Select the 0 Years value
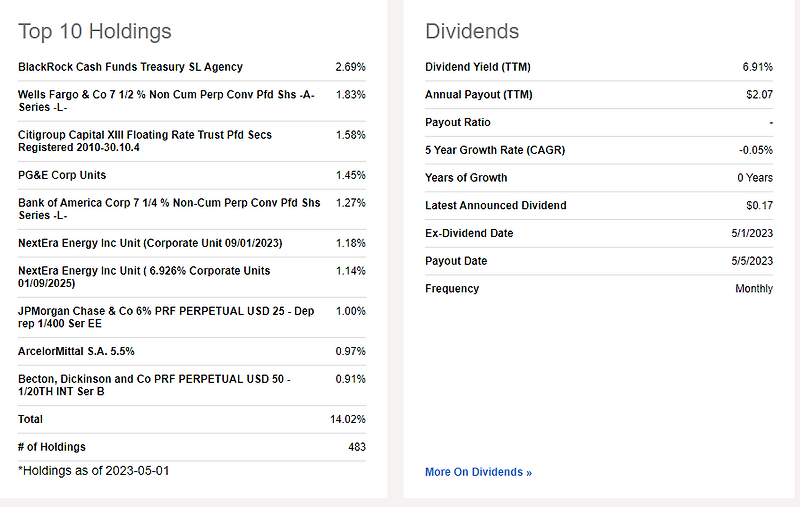Screen dimensions: 800x507 755,178
